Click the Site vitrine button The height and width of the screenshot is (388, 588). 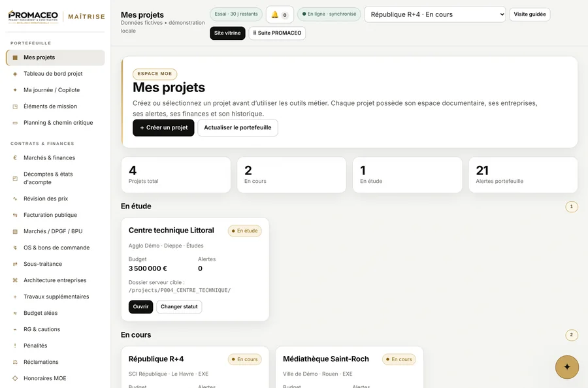227,33
